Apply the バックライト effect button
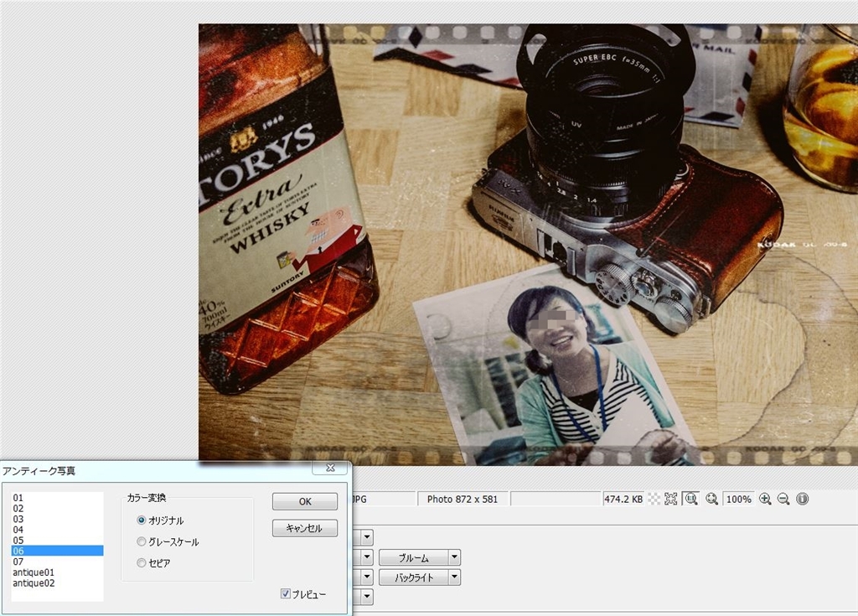This screenshot has width=858, height=616. [414, 577]
